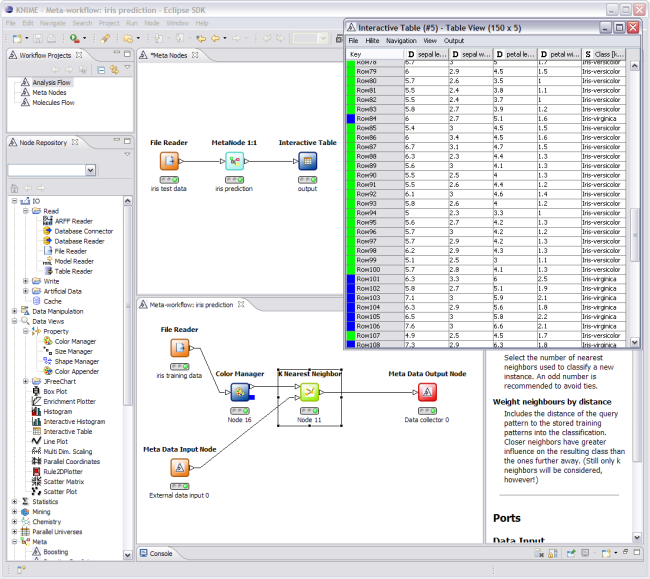Screen dimensions: 650x579
Task: Click the File Reader node in Meta Nodes
Action: (x=168, y=163)
